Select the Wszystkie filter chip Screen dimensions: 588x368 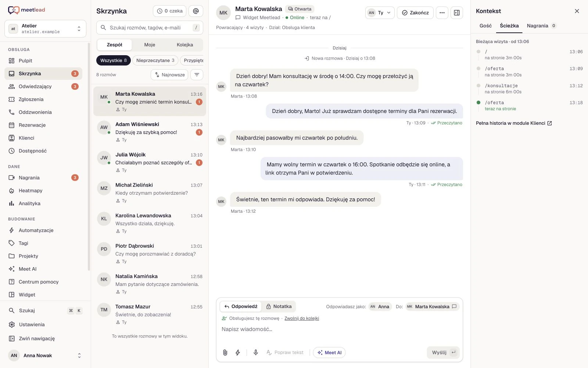(x=114, y=60)
